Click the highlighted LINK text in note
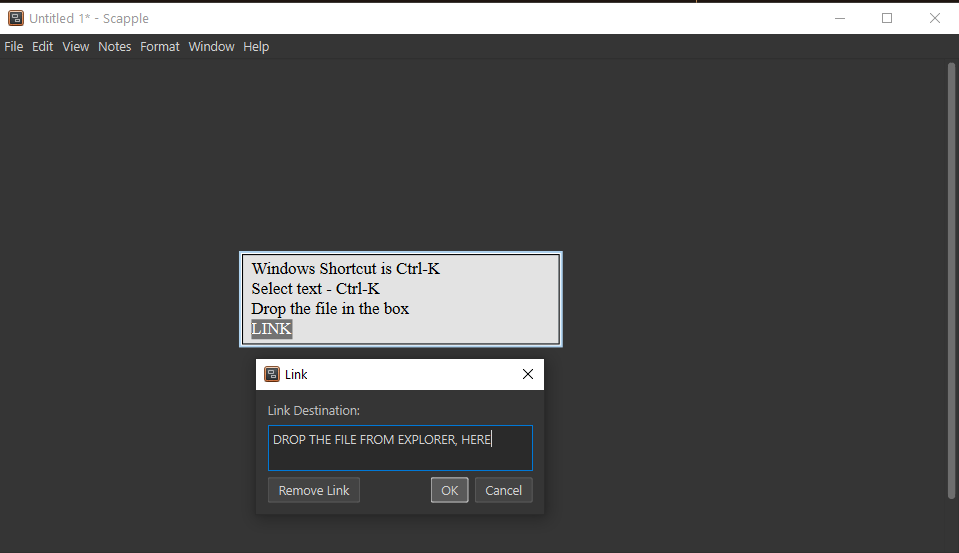 pyautogui.click(x=272, y=329)
